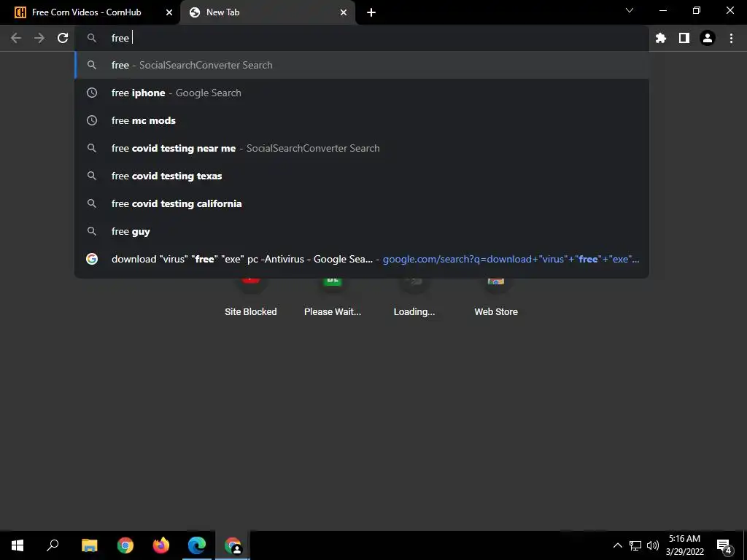Reload the current page
This screenshot has width=747, height=560.
(x=63, y=38)
